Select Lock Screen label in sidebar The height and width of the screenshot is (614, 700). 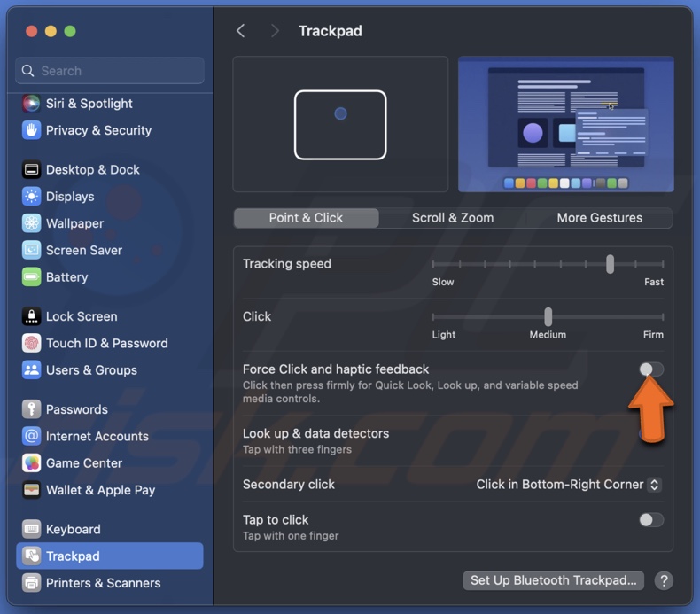82,316
